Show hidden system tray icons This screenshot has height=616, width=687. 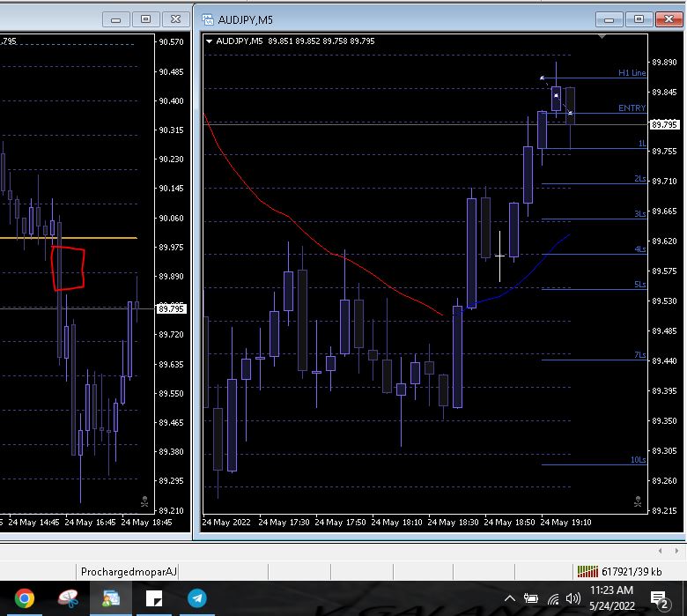510,598
